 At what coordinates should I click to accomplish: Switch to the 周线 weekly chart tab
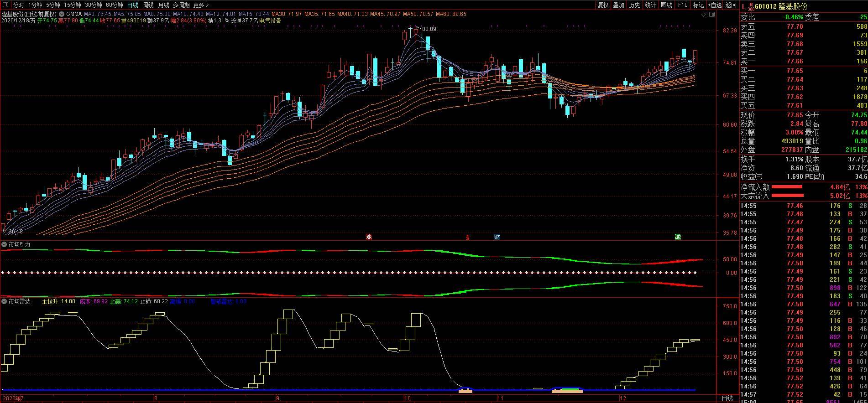point(148,5)
